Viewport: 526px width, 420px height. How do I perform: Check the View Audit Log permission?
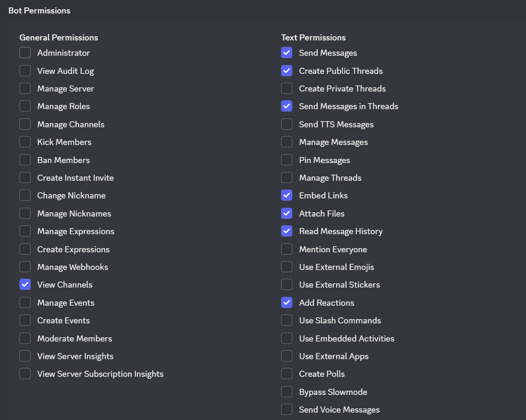25,71
